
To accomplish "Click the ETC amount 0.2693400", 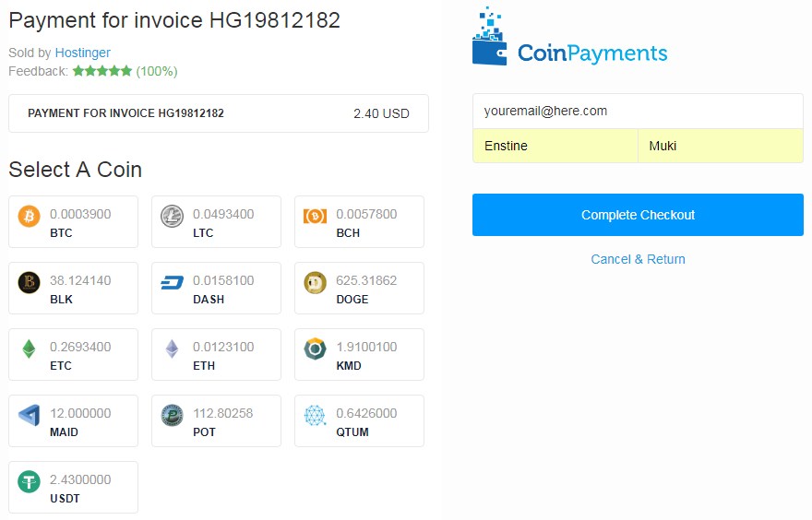I will 80,347.
